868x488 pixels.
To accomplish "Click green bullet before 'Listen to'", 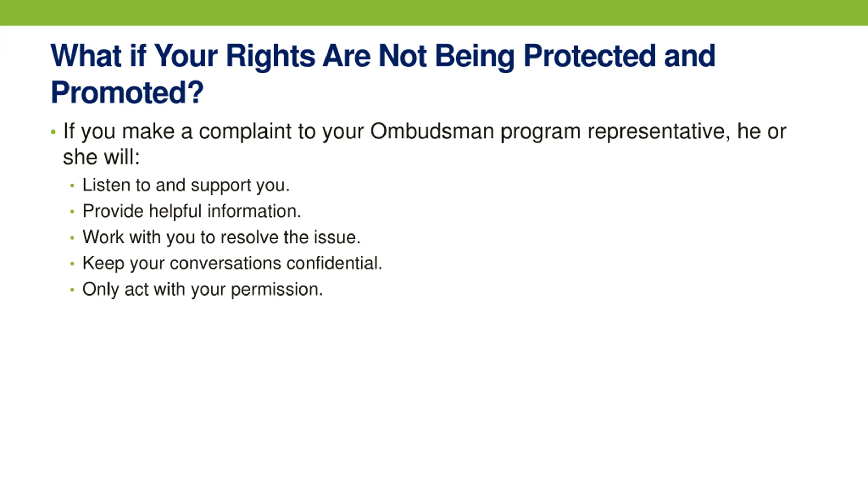I will pos(72,186).
